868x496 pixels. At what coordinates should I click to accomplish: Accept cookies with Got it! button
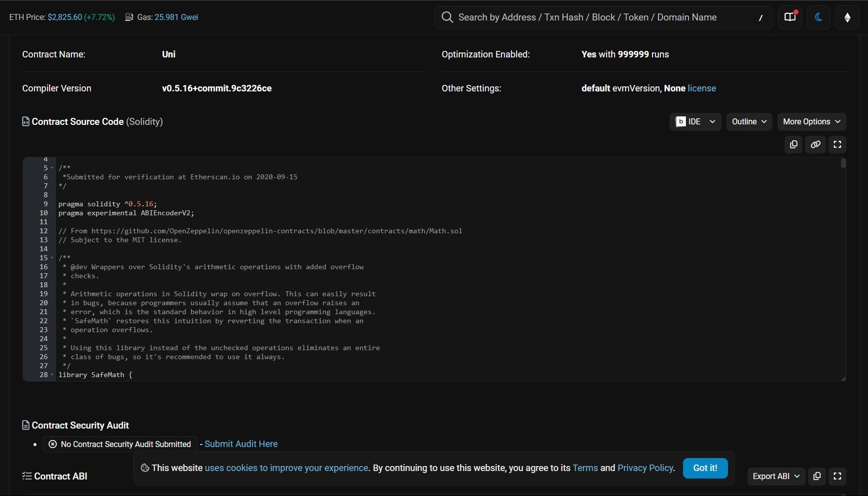(x=705, y=468)
